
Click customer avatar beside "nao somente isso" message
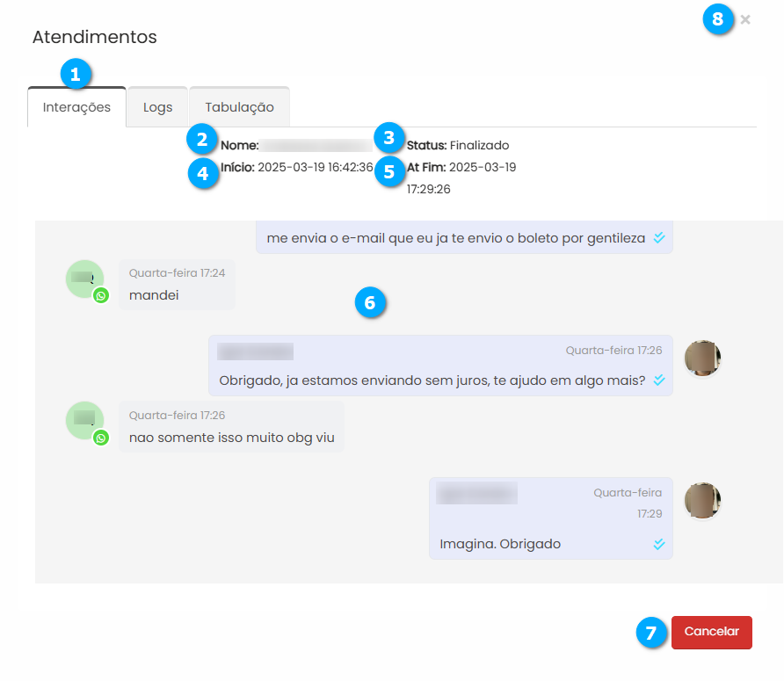[85, 421]
